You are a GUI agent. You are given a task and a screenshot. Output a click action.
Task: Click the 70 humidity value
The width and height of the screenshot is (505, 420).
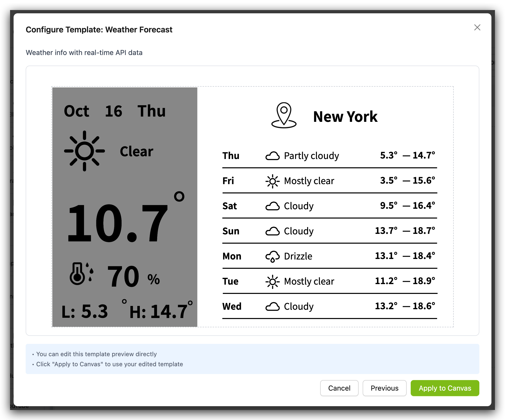coord(123,276)
